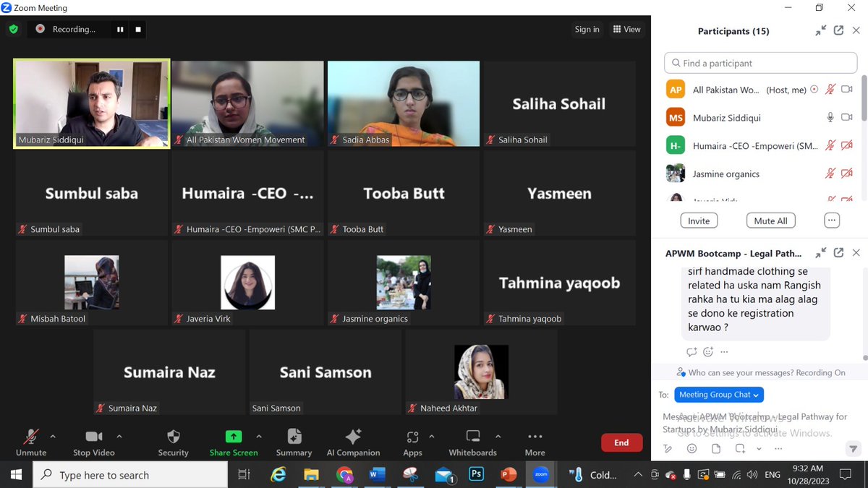Open the View layout dropdown
This screenshot has width=868, height=488.
point(626,29)
